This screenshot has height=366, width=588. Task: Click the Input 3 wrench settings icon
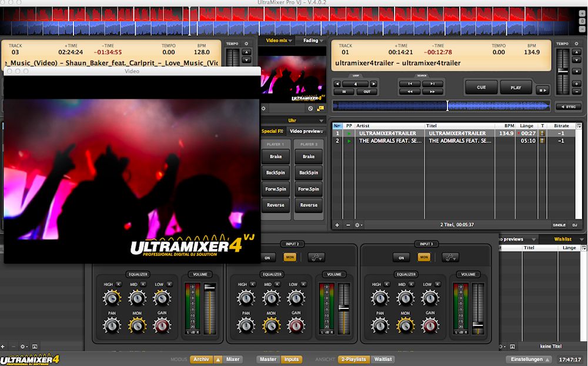coord(450,258)
